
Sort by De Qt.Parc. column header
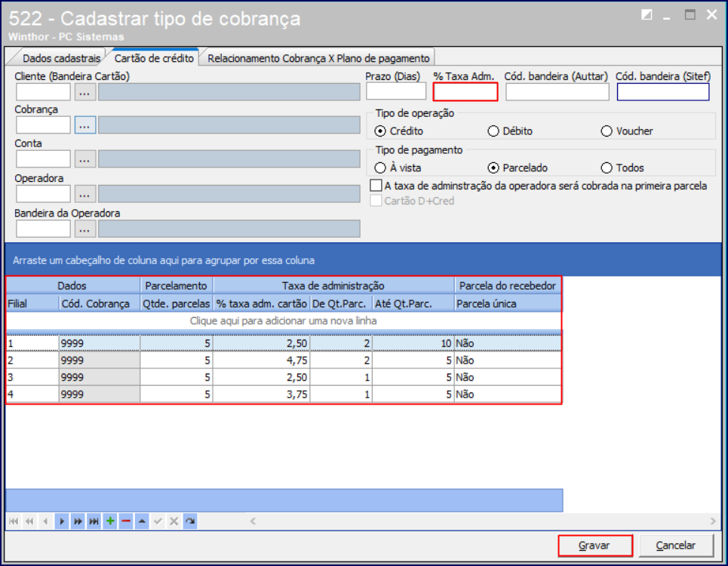341,303
